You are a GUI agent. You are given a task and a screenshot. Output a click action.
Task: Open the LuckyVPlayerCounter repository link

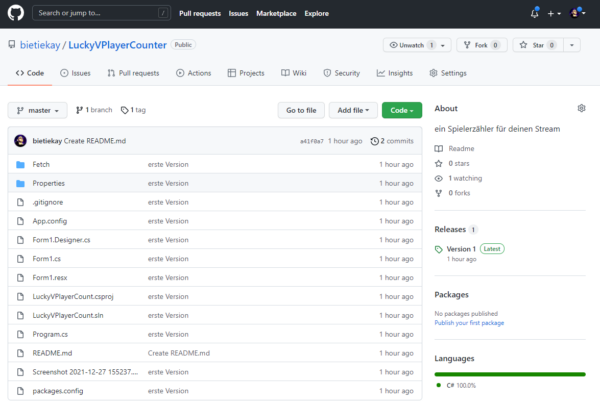117,45
